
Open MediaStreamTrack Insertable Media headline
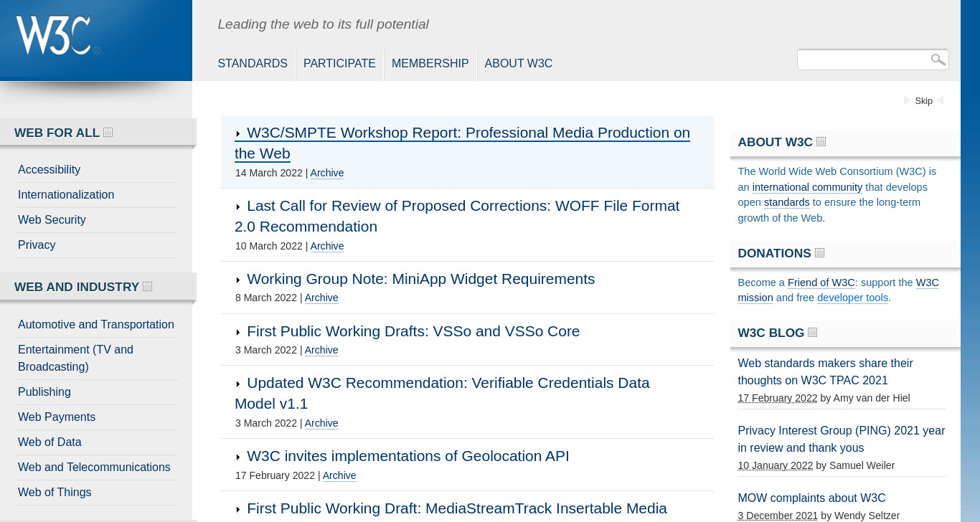pos(457,508)
